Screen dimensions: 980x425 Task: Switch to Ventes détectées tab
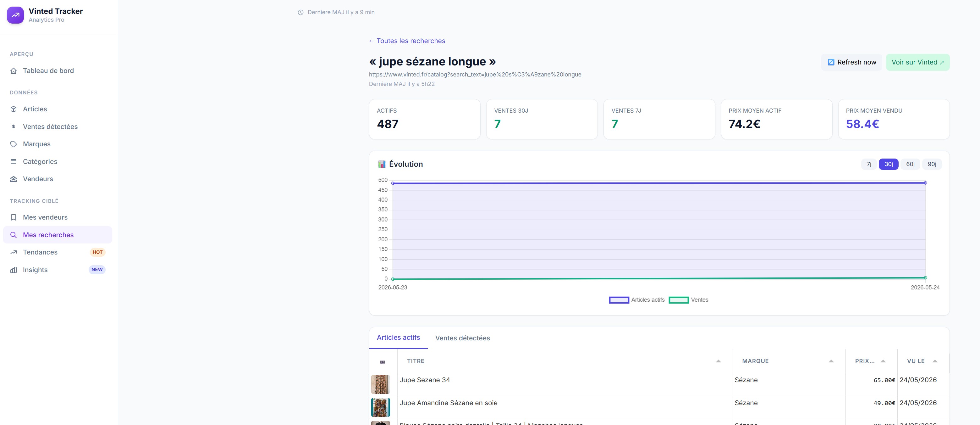click(x=463, y=338)
